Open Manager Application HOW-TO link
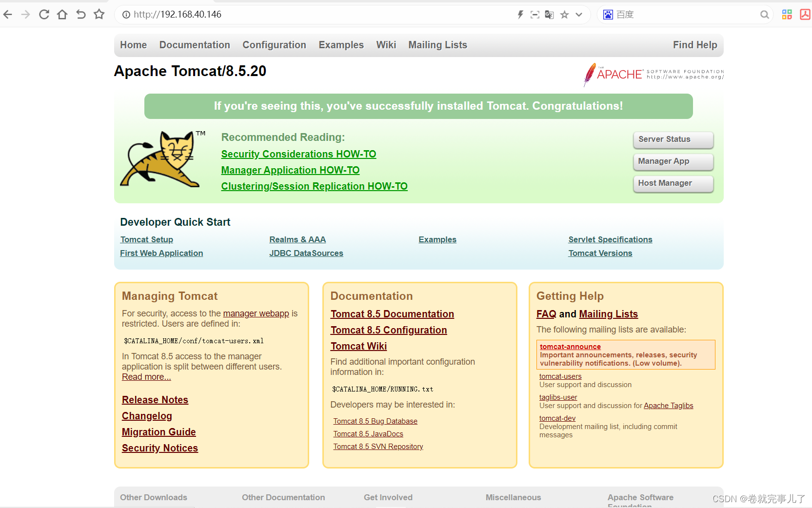The width and height of the screenshot is (812, 508). (290, 170)
